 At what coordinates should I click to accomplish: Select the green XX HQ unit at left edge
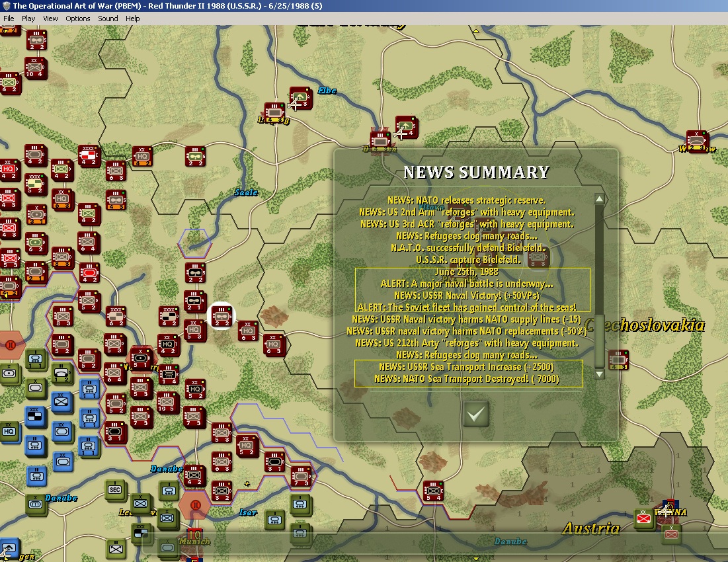pos(9,432)
